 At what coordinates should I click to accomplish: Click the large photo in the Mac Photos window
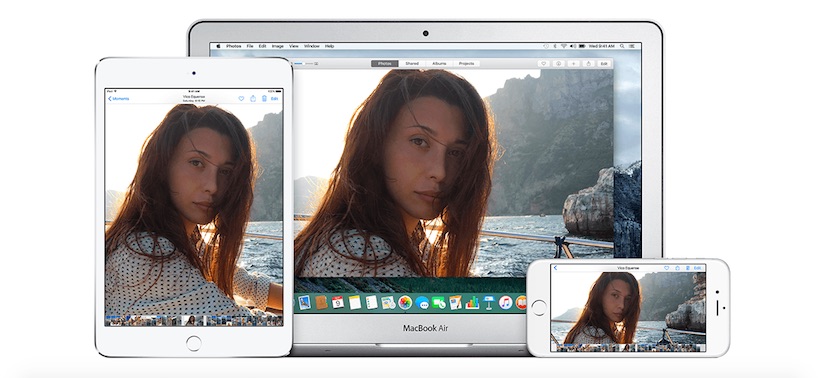[454, 173]
